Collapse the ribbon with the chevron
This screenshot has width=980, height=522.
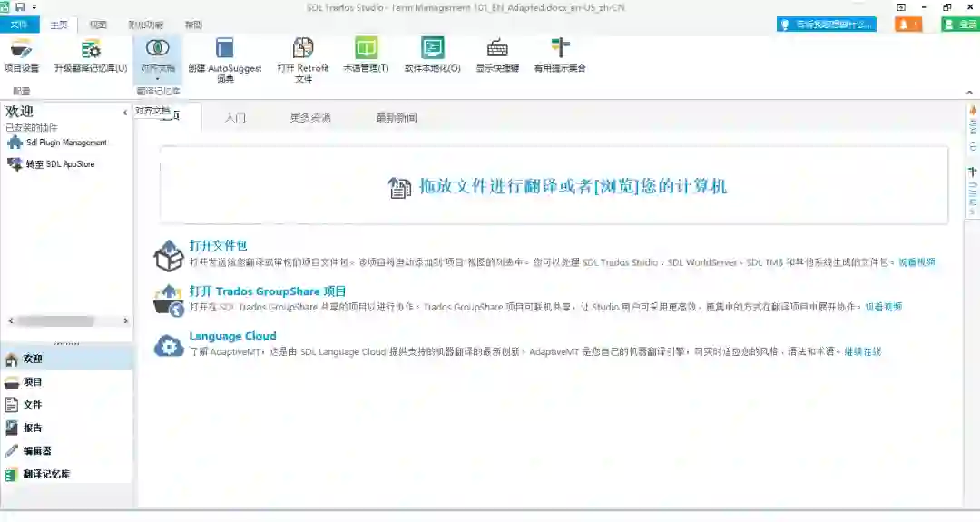coord(969,93)
